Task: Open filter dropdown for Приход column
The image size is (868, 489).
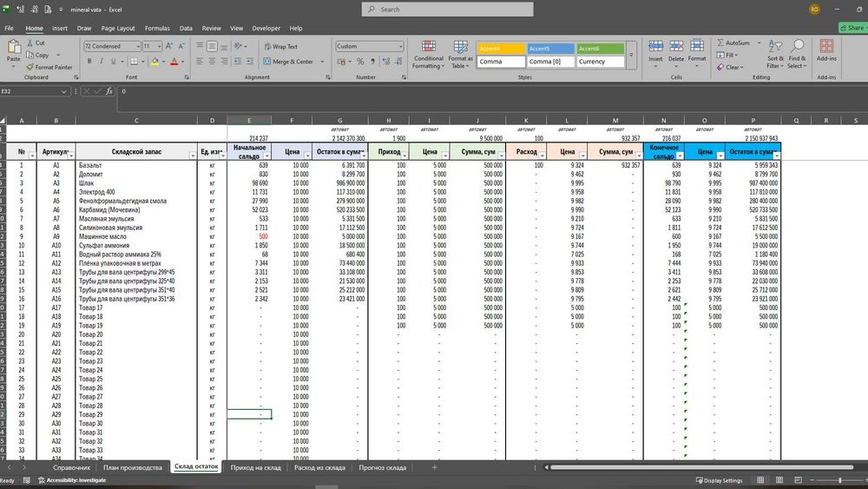Action: (x=404, y=156)
